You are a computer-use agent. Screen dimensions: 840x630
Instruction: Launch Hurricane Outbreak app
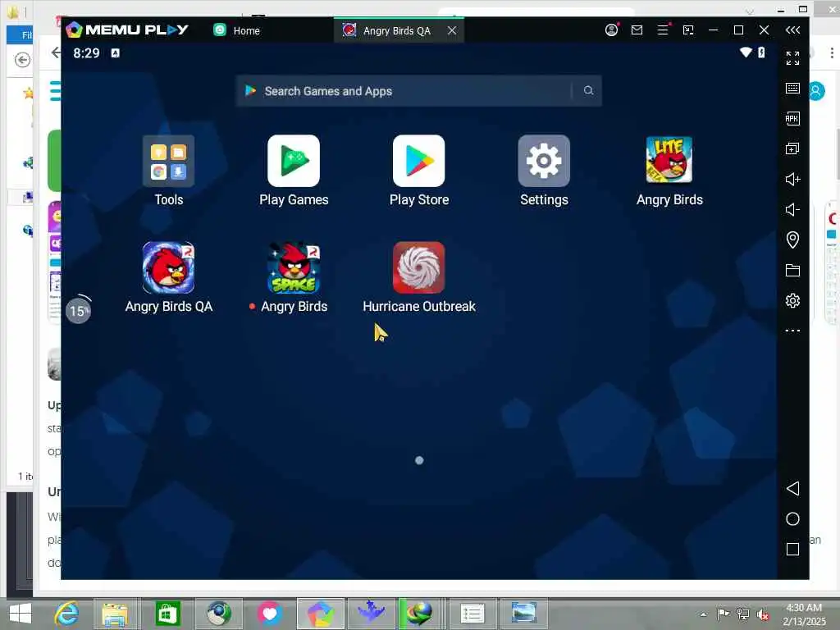click(419, 268)
